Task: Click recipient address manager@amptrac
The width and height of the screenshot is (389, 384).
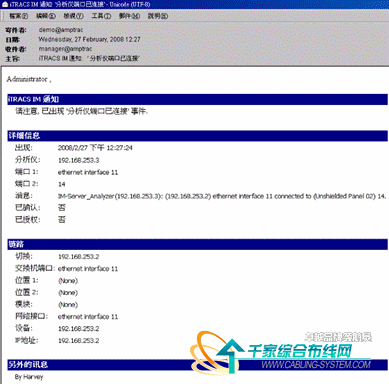Action: pos(65,49)
